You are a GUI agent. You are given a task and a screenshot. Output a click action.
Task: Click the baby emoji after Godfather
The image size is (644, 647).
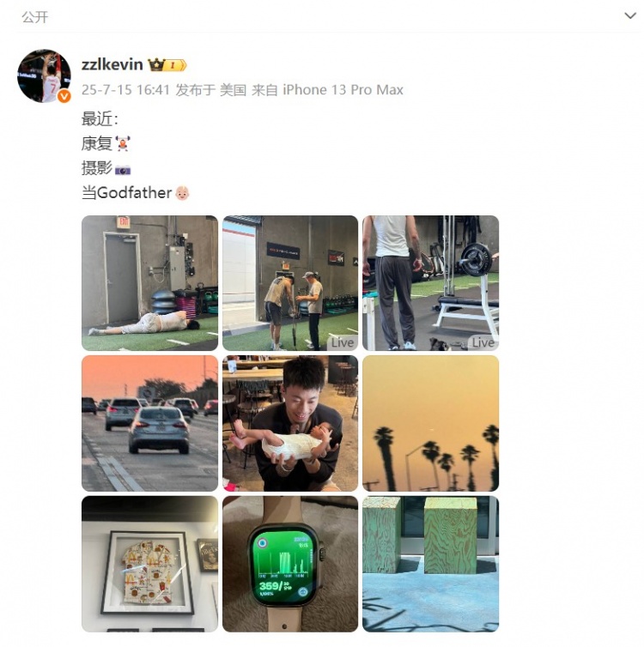pyautogui.click(x=182, y=193)
